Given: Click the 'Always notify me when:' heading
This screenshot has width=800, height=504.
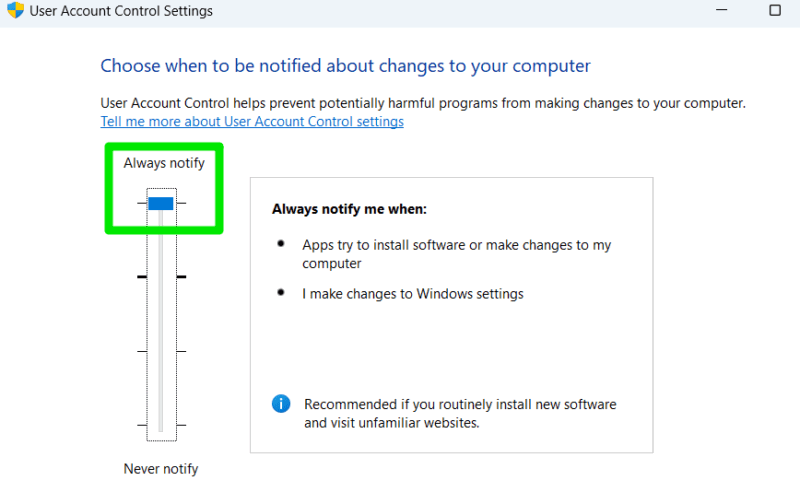Looking at the screenshot, I should pos(349,210).
